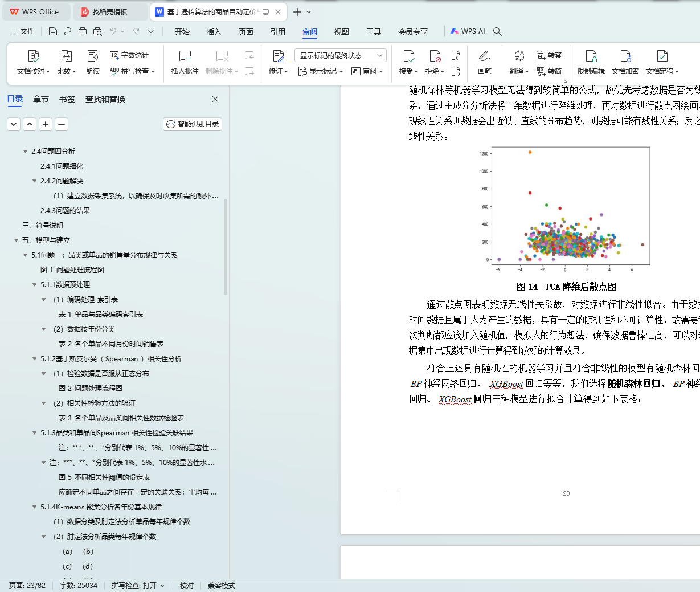
Task: Open the 文件 menu
Action: click(x=23, y=31)
